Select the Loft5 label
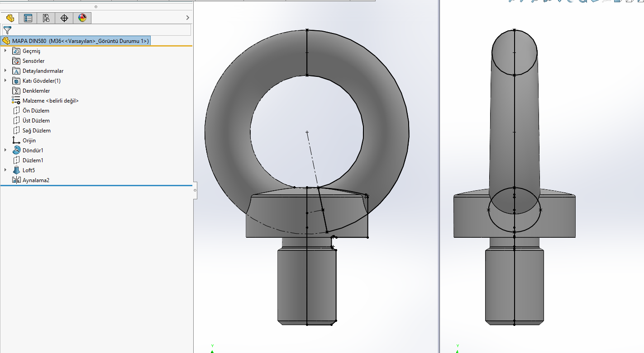 29,170
